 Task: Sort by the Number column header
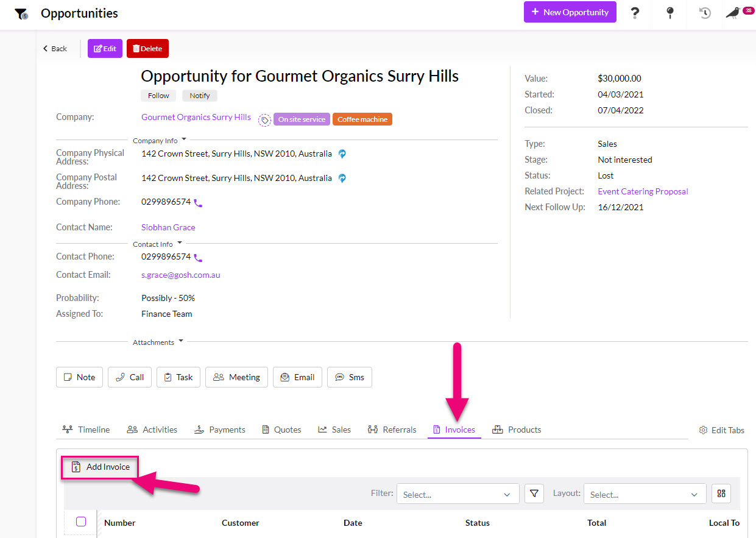coord(120,523)
